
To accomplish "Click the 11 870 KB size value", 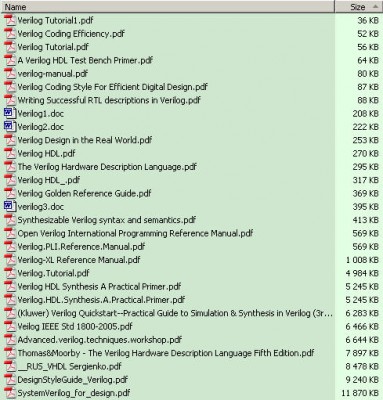I will 360,393.
